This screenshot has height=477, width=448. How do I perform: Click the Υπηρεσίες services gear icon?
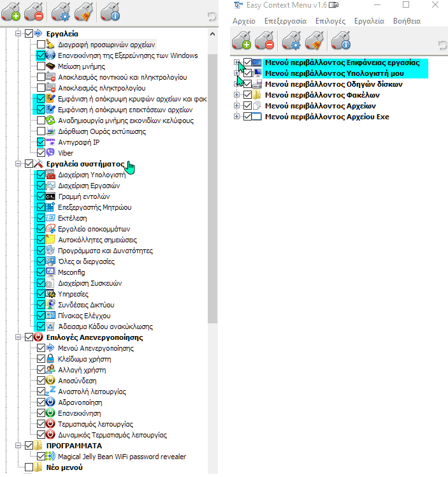pyautogui.click(x=50, y=294)
